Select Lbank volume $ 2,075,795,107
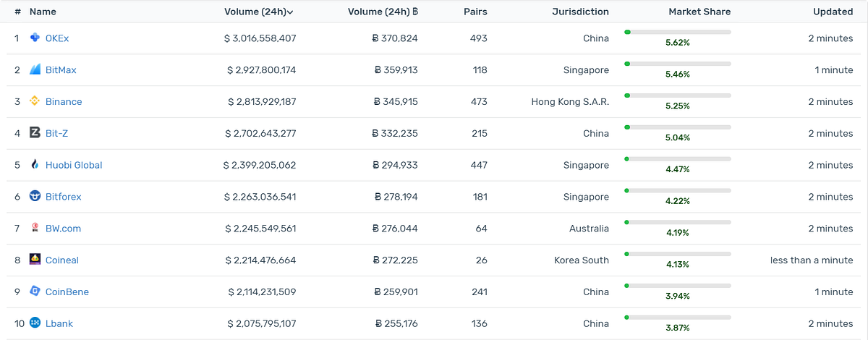The image size is (868, 340). (261, 324)
